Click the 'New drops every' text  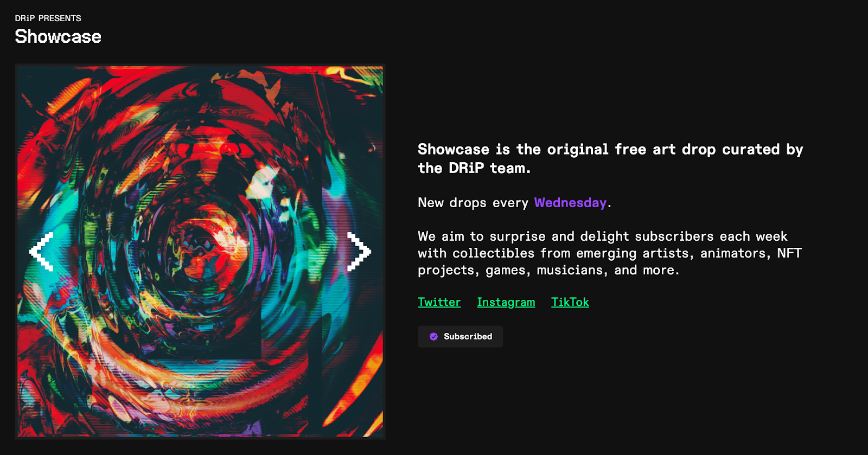click(x=473, y=203)
